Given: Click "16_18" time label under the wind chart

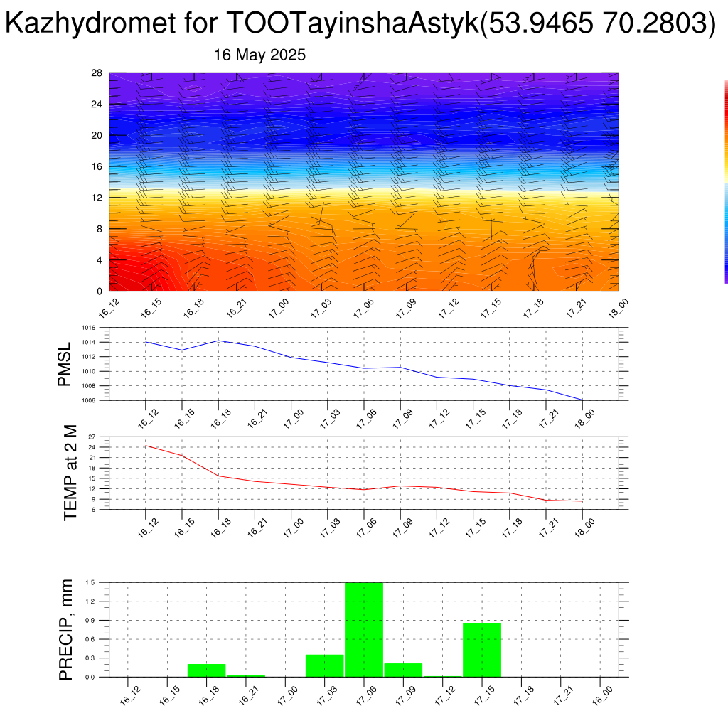Looking at the screenshot, I should [193, 309].
